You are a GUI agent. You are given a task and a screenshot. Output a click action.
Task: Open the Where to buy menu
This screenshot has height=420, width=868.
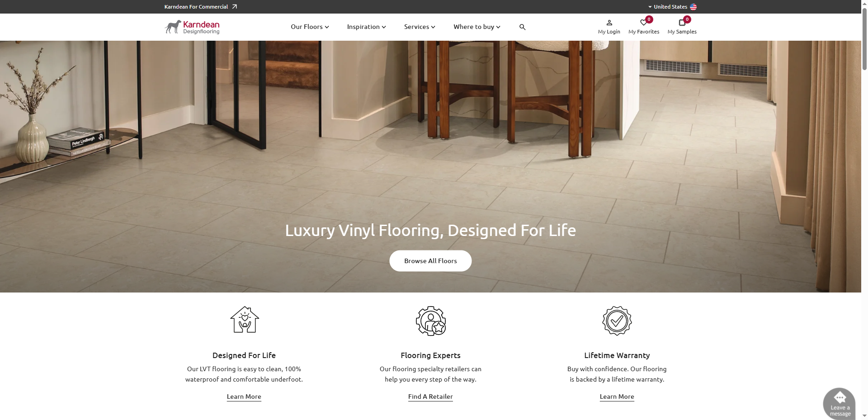477,27
